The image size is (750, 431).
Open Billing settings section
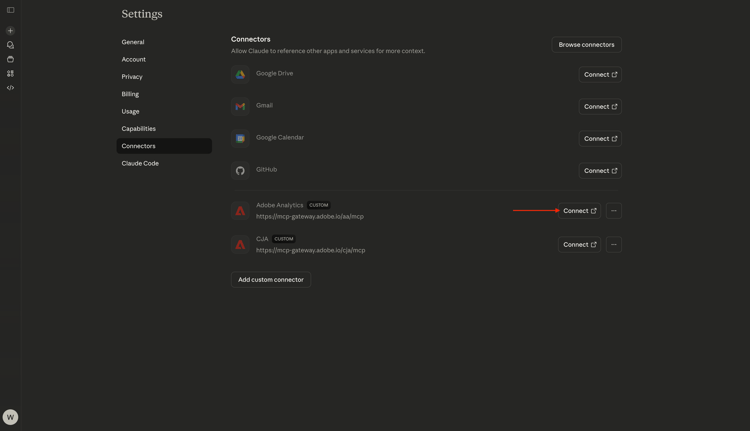[x=164, y=94]
